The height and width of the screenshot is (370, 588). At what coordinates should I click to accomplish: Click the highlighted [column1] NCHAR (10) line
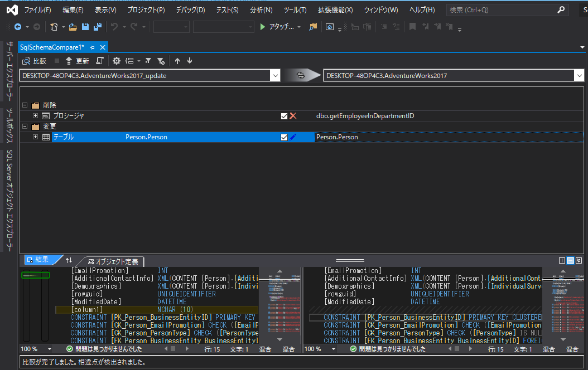pos(157,310)
